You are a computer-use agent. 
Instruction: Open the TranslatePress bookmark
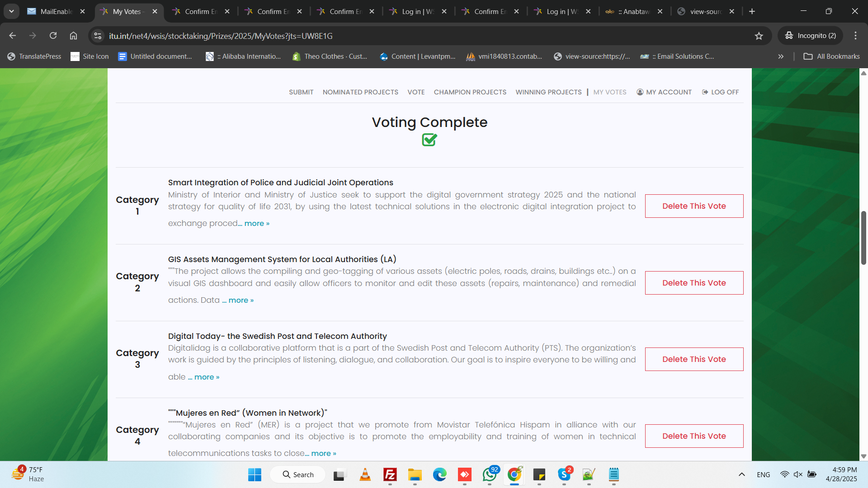coord(34,56)
